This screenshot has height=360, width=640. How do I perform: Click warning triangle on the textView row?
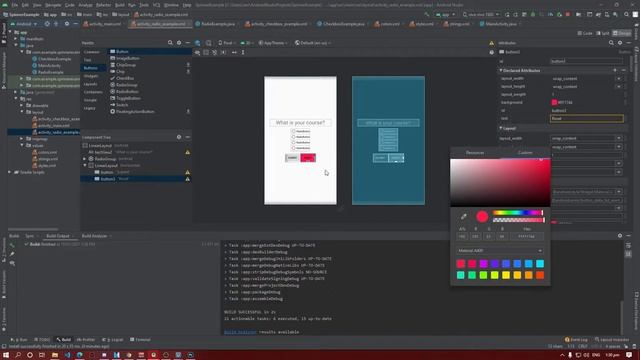click(188, 152)
